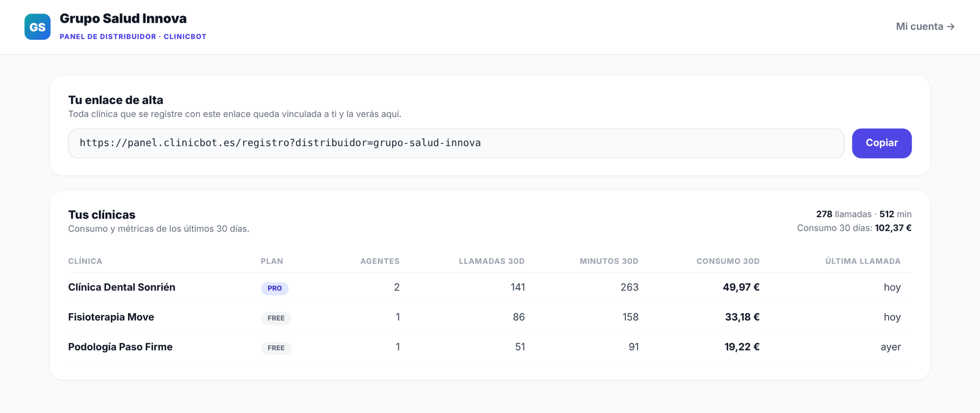
Task: Click the Consumo 30 días total 102,37 €
Action: pos(854,228)
